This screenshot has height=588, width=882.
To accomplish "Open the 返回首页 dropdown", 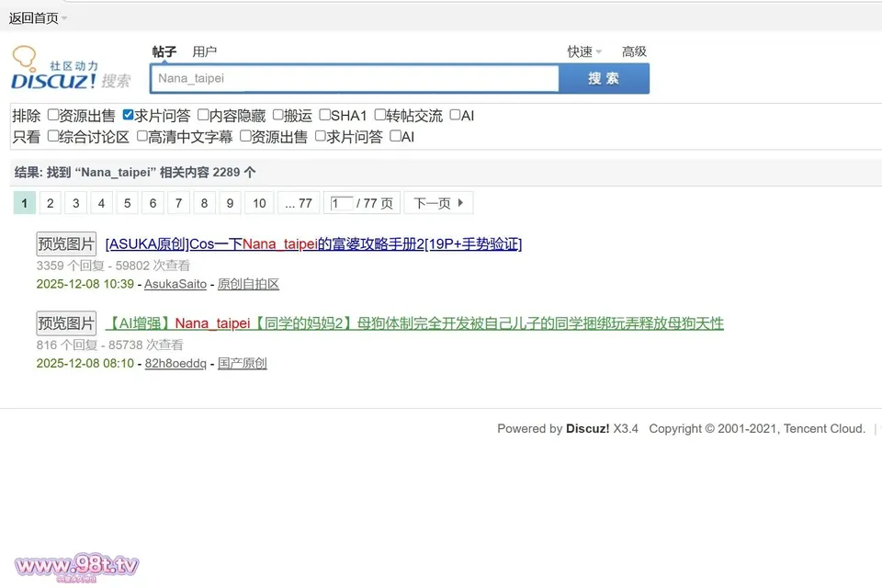I will pyautogui.click(x=38, y=18).
